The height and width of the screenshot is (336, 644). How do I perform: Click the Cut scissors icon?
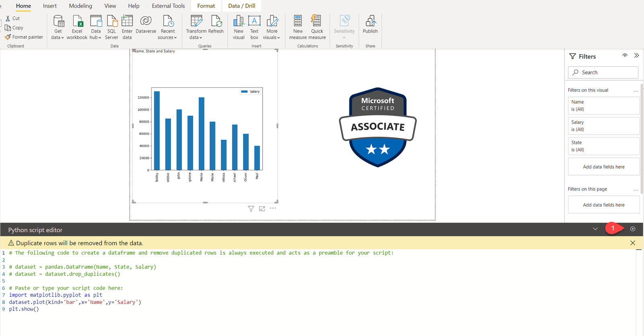pos(8,18)
